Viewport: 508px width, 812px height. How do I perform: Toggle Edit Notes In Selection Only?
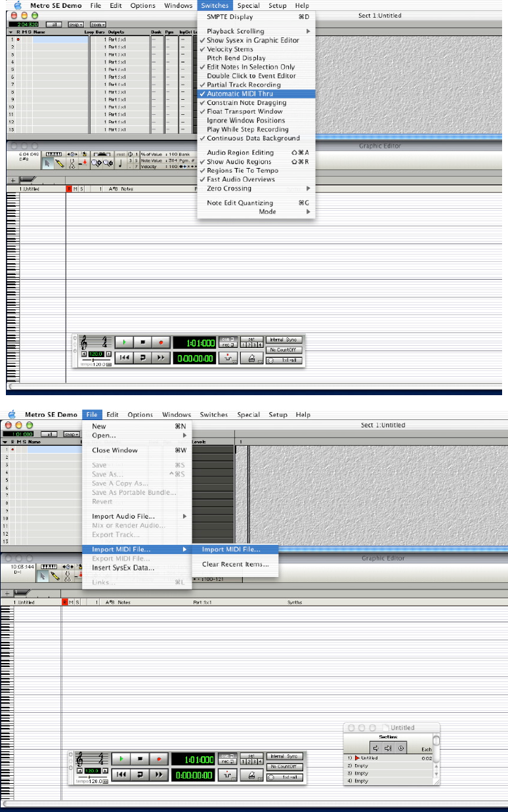point(256,67)
